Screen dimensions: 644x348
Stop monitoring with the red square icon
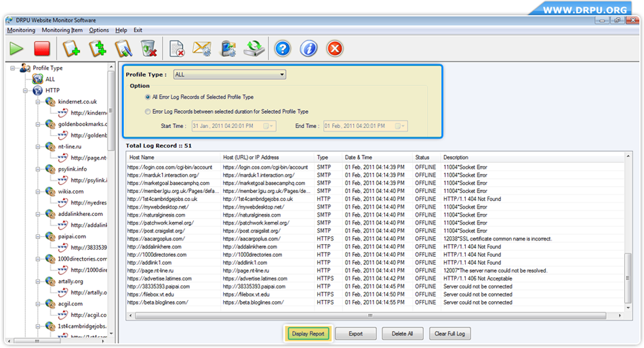pos(42,49)
